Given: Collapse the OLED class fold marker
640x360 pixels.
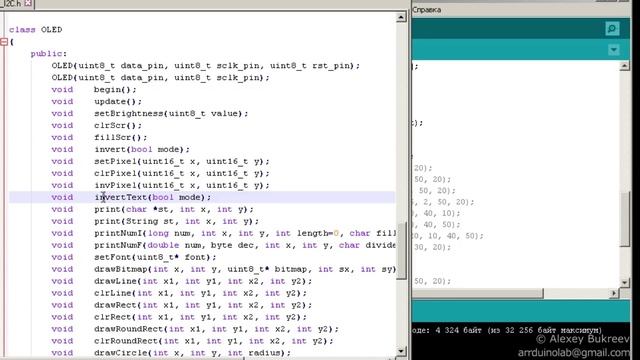Looking at the screenshot, I should pos(4,42).
